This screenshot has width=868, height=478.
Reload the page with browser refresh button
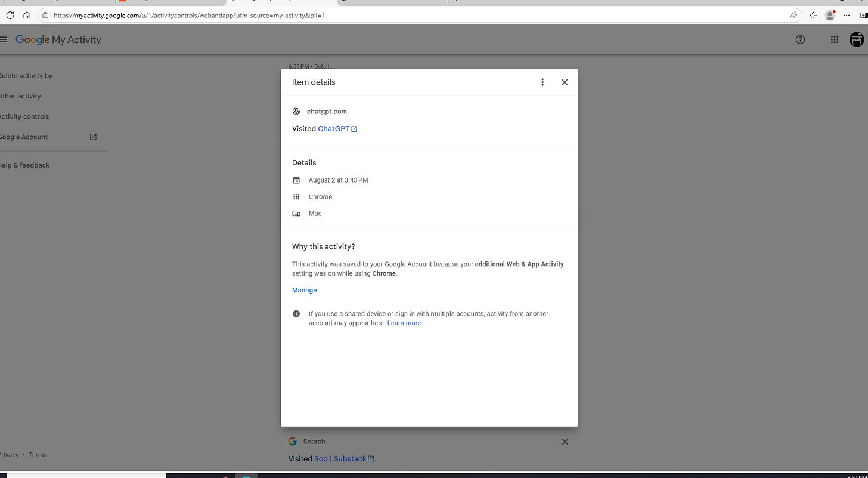coord(10,15)
